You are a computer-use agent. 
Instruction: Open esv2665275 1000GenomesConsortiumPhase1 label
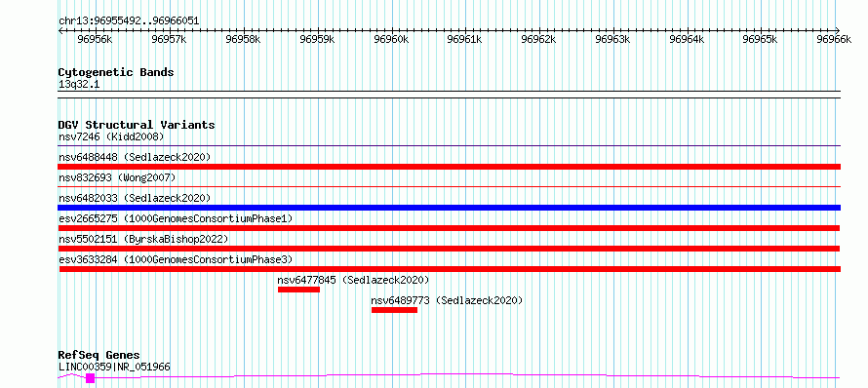pyautogui.click(x=176, y=218)
